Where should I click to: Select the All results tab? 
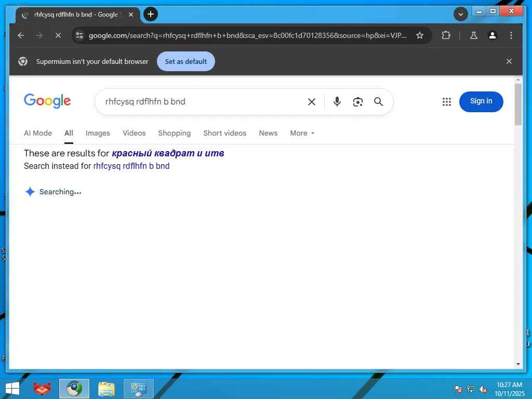(69, 133)
